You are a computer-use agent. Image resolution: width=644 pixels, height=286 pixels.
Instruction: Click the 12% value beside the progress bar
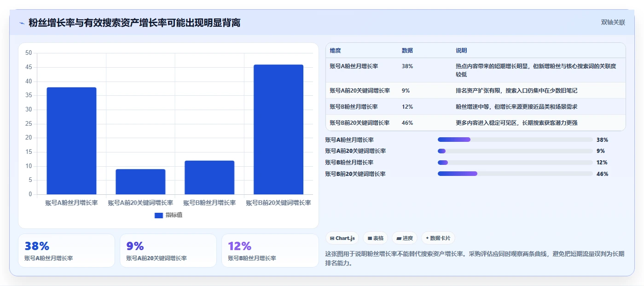602,163
